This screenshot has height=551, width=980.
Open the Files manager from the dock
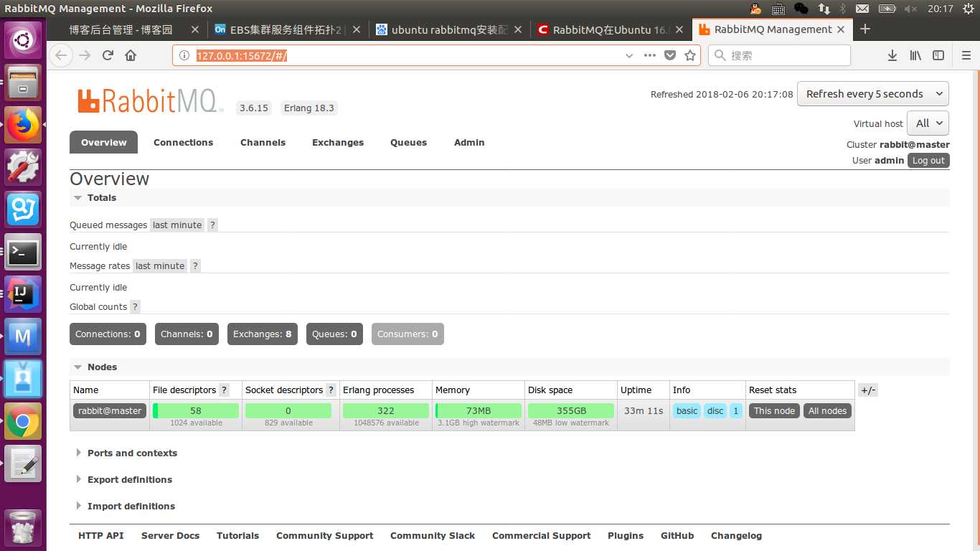tap(24, 82)
